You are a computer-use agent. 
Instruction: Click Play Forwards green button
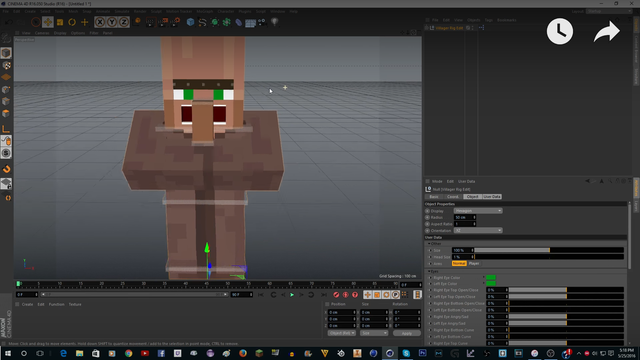point(292,295)
